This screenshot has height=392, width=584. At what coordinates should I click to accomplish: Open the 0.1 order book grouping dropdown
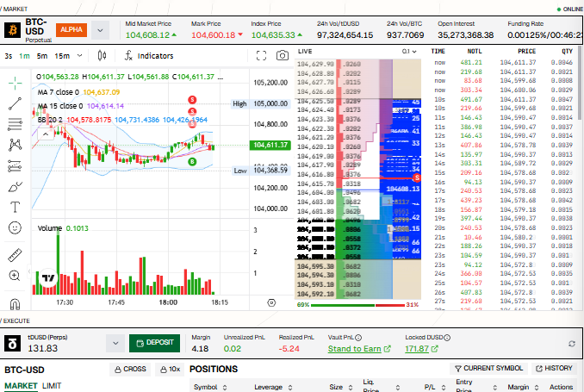[409, 52]
